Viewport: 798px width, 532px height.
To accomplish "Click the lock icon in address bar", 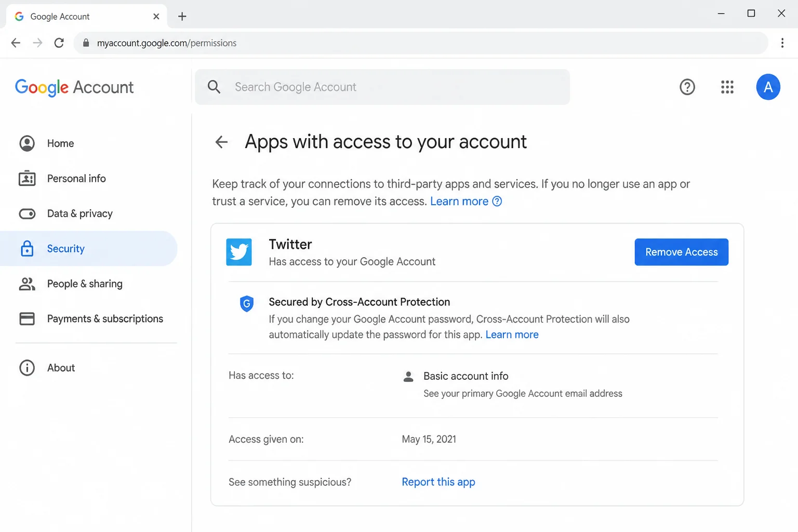I will [x=86, y=43].
